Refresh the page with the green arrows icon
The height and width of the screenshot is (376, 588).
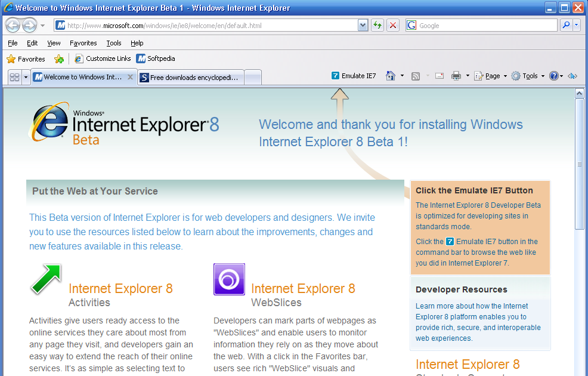point(377,26)
